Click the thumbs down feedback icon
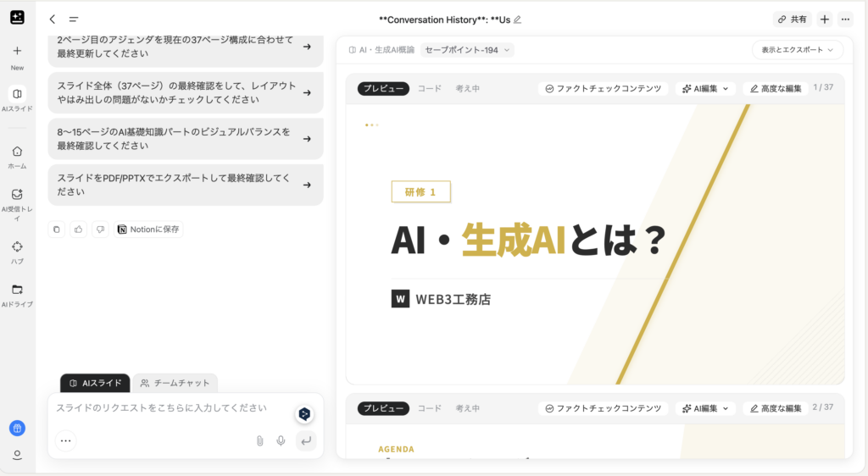 (x=100, y=230)
